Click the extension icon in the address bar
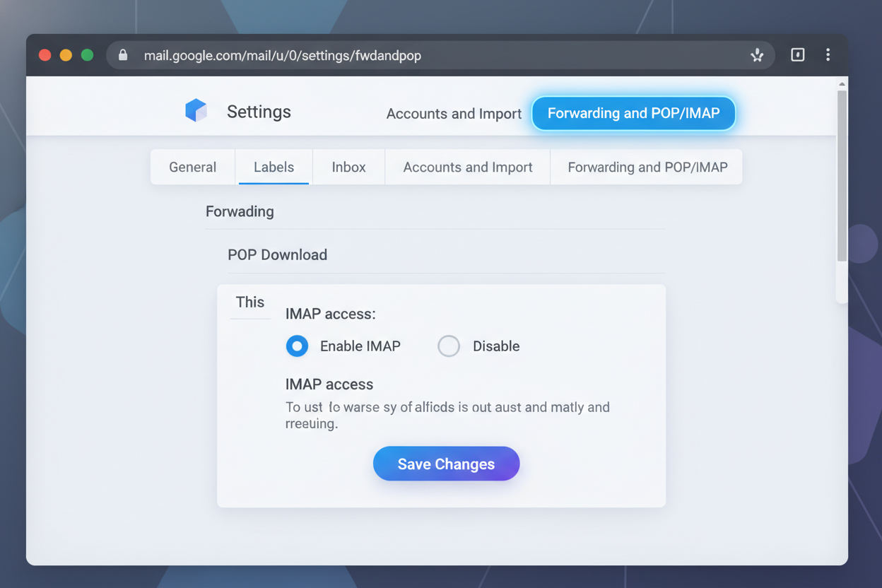The height and width of the screenshot is (588, 882). pyautogui.click(x=757, y=55)
